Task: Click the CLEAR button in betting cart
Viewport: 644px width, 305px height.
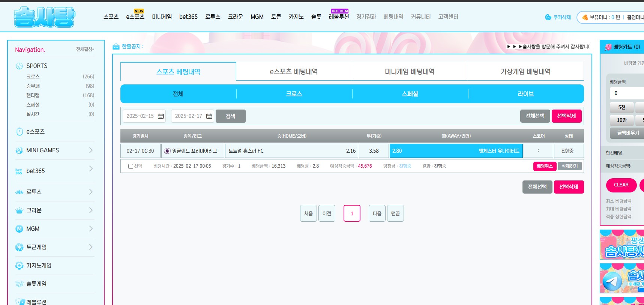Action: (621, 185)
